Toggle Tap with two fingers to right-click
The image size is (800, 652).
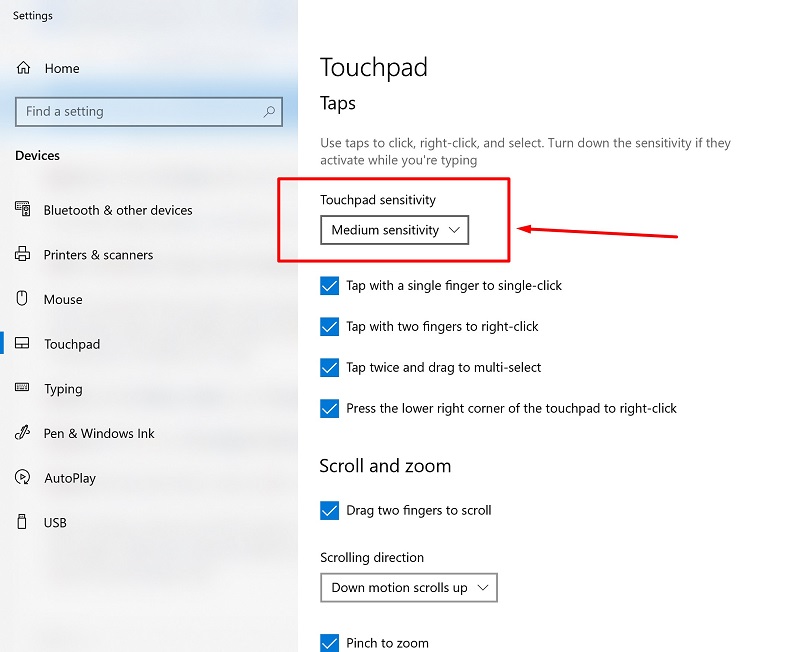pos(330,327)
